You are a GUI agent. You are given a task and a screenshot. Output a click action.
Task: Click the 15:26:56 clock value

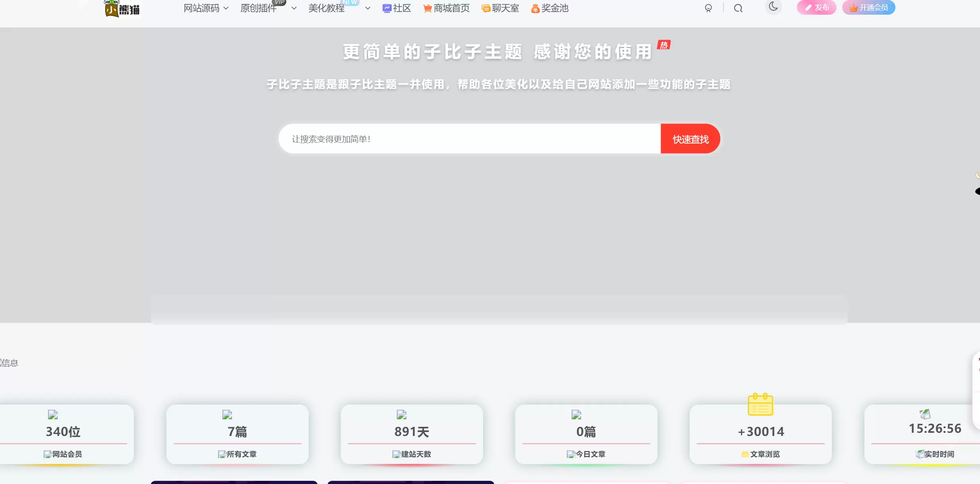(935, 428)
